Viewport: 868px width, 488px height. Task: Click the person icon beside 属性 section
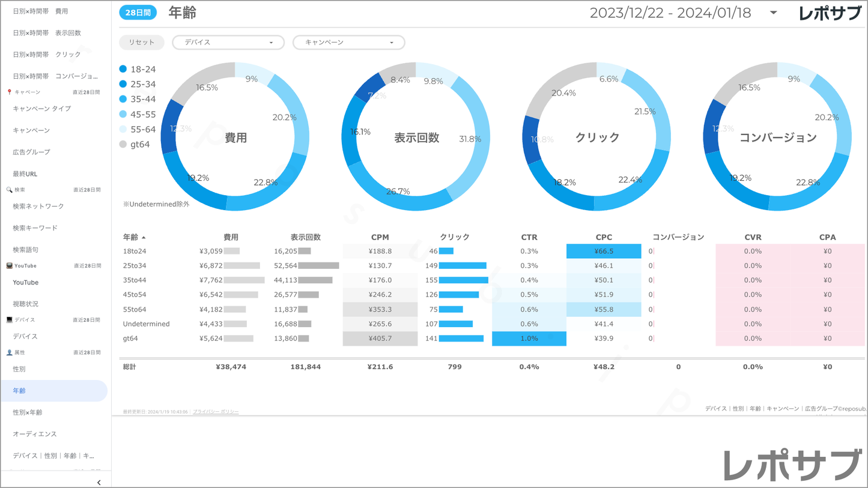click(9, 352)
